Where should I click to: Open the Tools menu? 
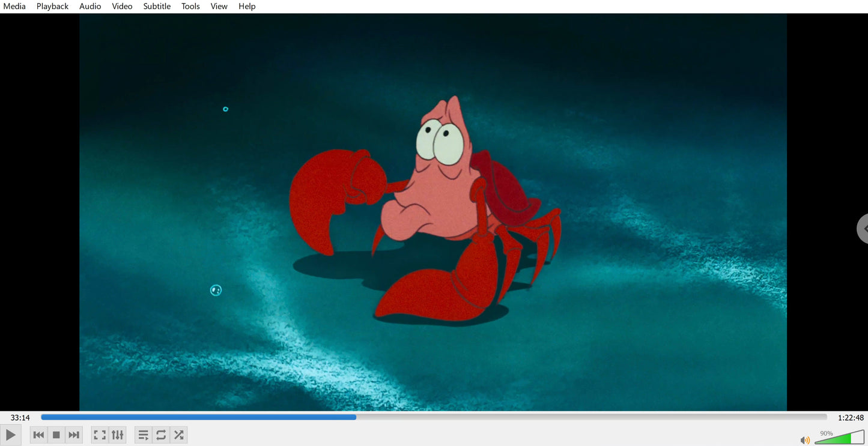coord(190,6)
